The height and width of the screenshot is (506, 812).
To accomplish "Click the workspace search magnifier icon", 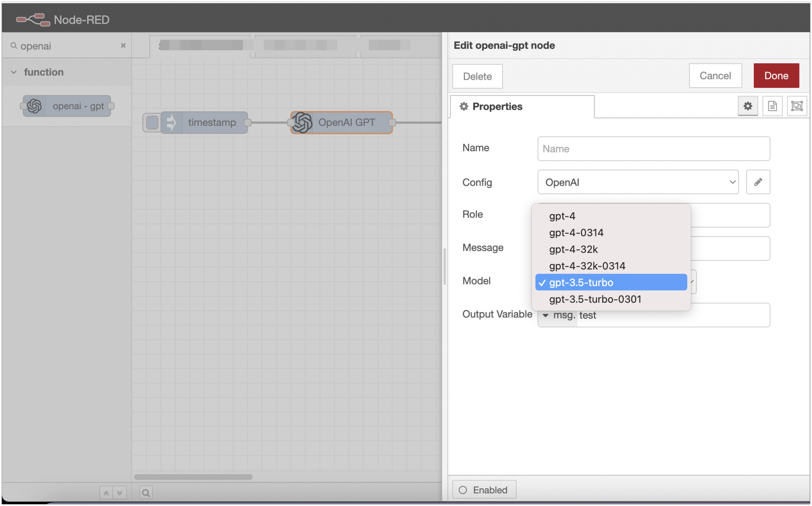I will pyautogui.click(x=146, y=493).
